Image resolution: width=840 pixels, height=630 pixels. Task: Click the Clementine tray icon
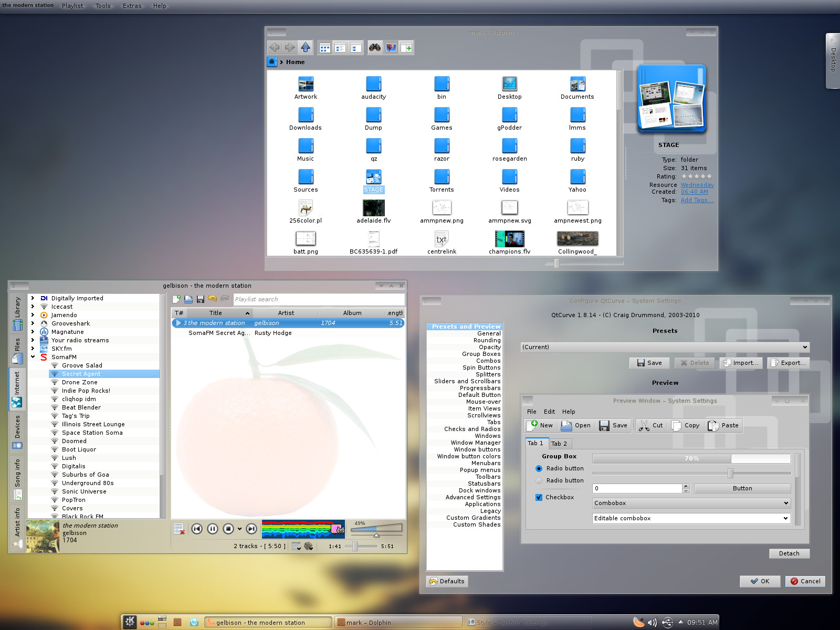click(x=638, y=622)
